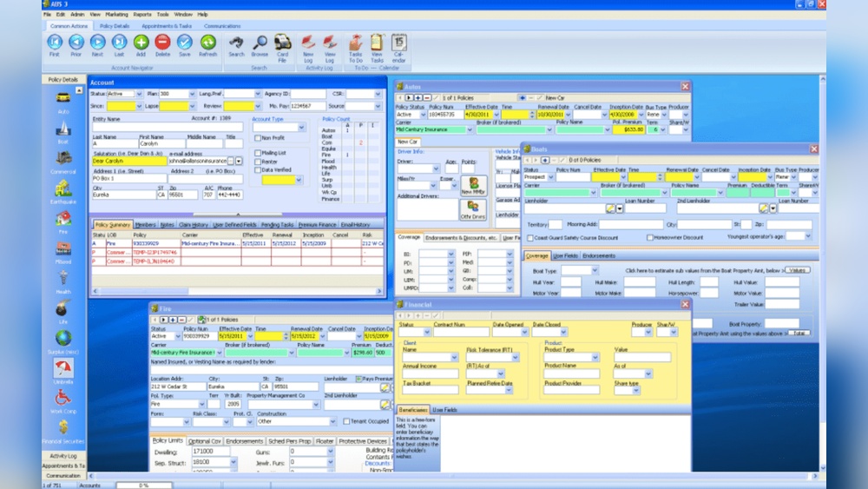Screen dimensions: 868x489
Task: Open the Marketing menu
Action: pos(116,15)
